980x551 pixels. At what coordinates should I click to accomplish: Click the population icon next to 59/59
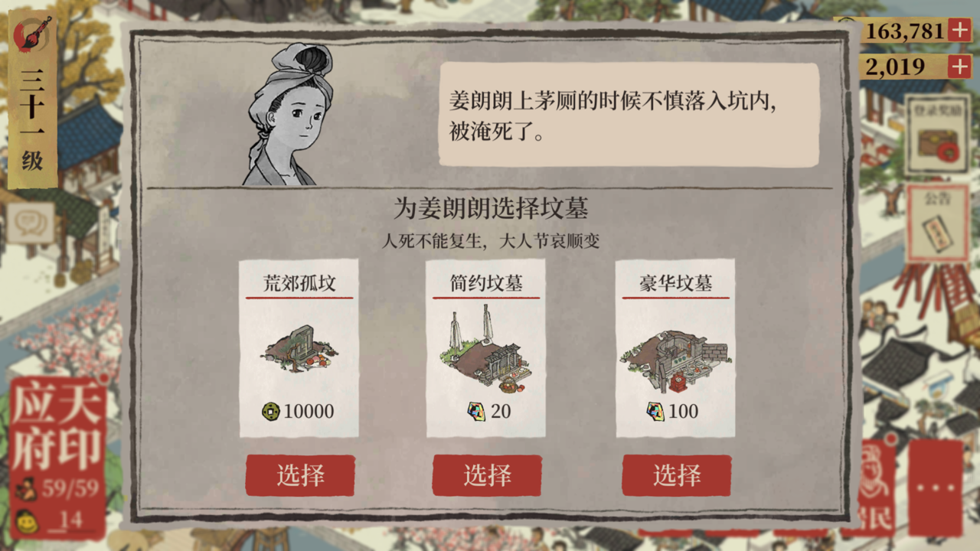(28, 489)
